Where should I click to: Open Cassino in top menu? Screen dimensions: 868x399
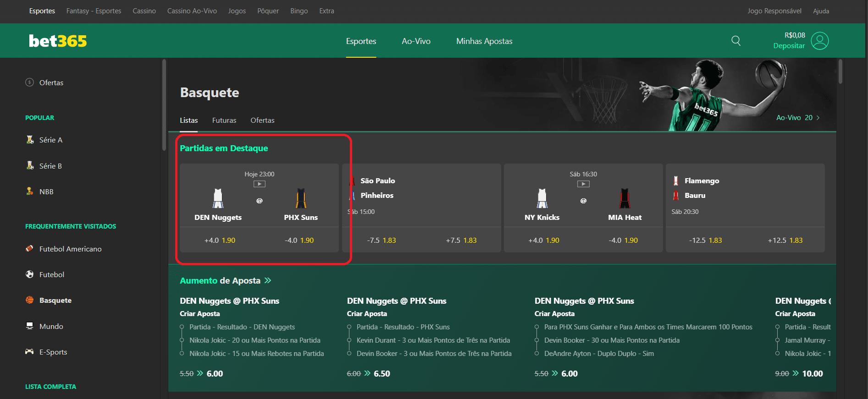click(144, 11)
